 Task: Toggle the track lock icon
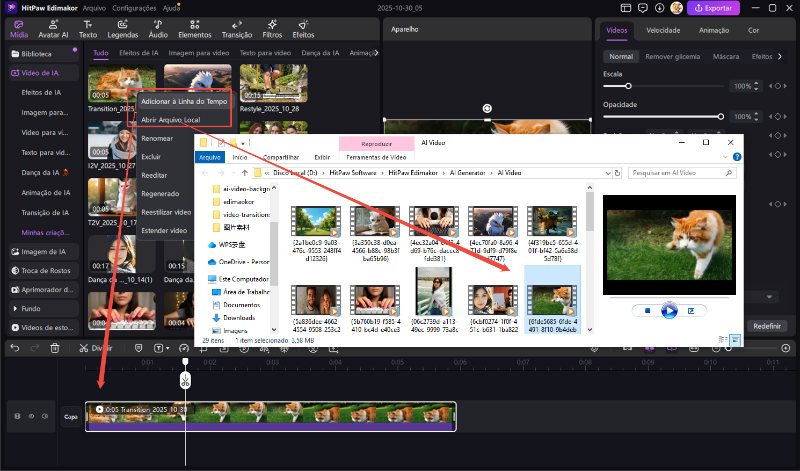[17, 416]
